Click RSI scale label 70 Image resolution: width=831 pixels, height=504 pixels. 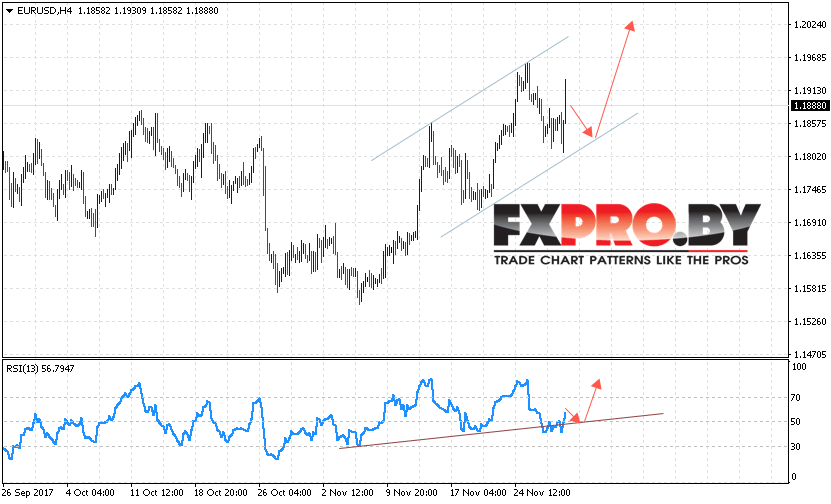pos(795,397)
